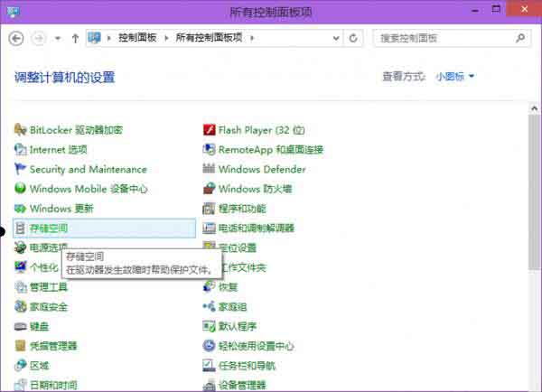The image size is (542, 392).
Task: Go back with the Back arrow button
Action: click(16, 38)
